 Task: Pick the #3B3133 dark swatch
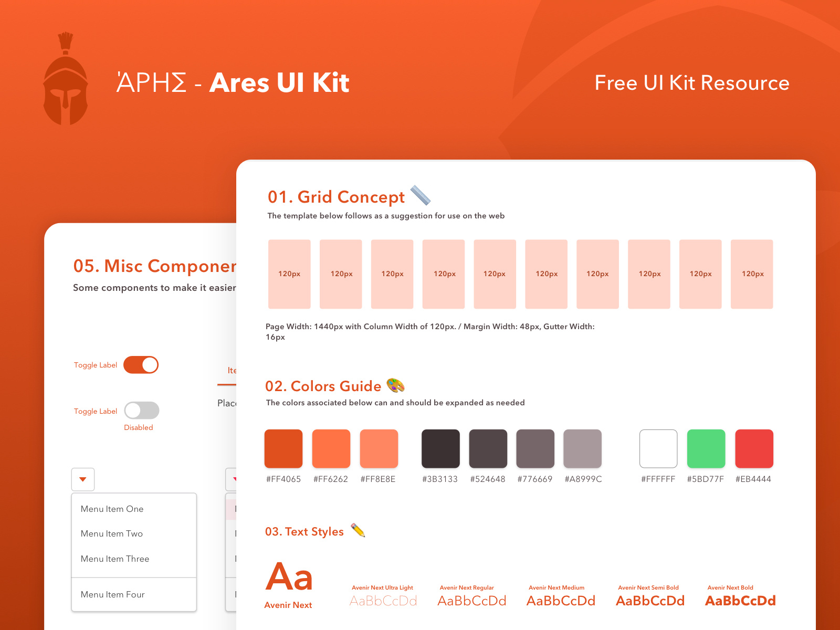[441, 449]
